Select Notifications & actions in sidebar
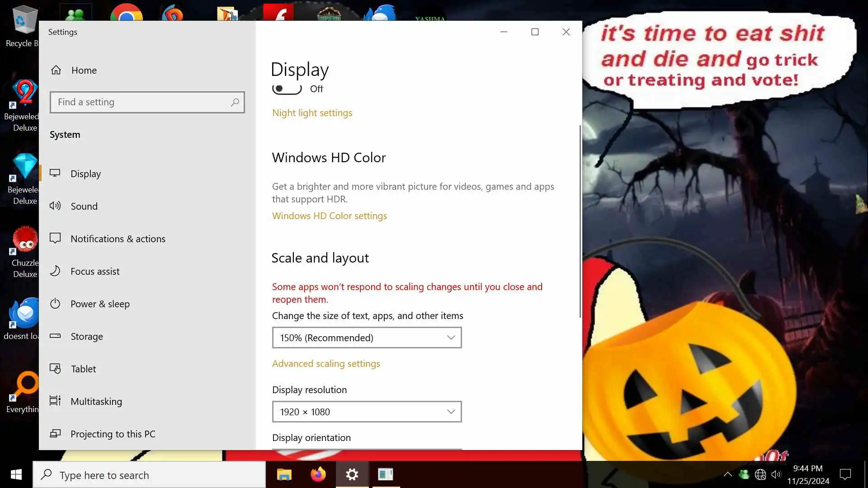 coord(118,239)
